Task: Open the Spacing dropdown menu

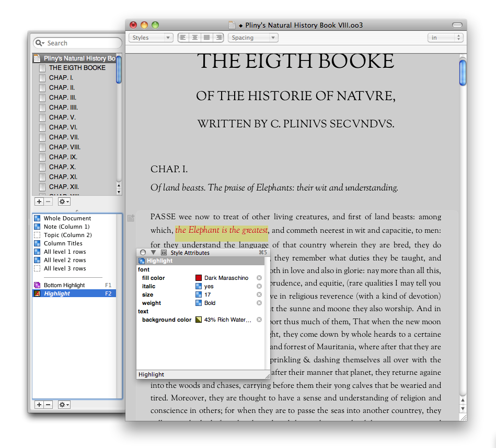Action: [x=252, y=38]
